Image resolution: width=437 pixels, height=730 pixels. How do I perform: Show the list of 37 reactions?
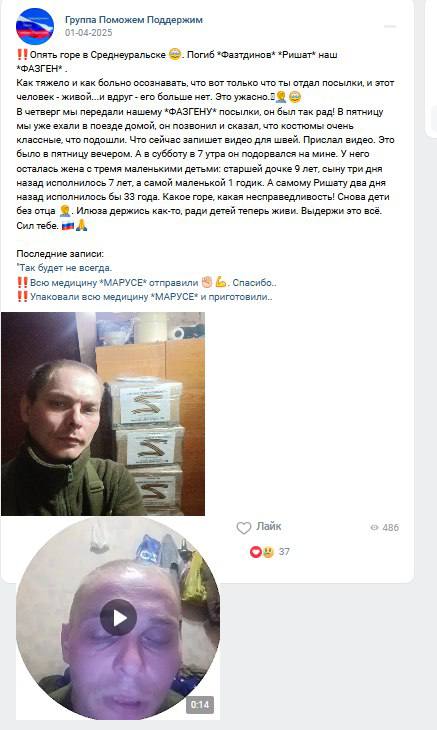point(284,552)
